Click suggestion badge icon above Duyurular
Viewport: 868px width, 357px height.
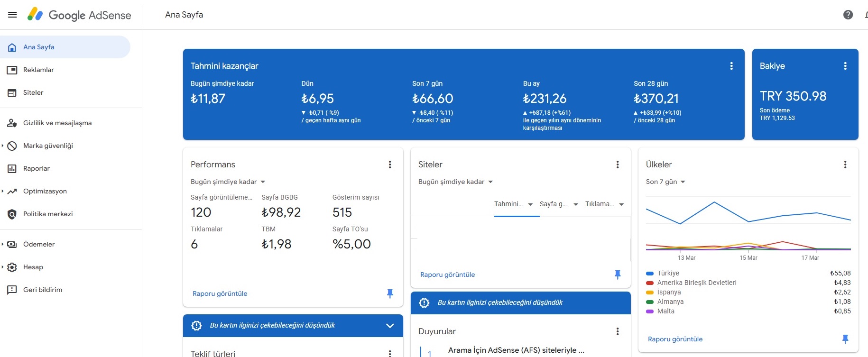tap(425, 302)
